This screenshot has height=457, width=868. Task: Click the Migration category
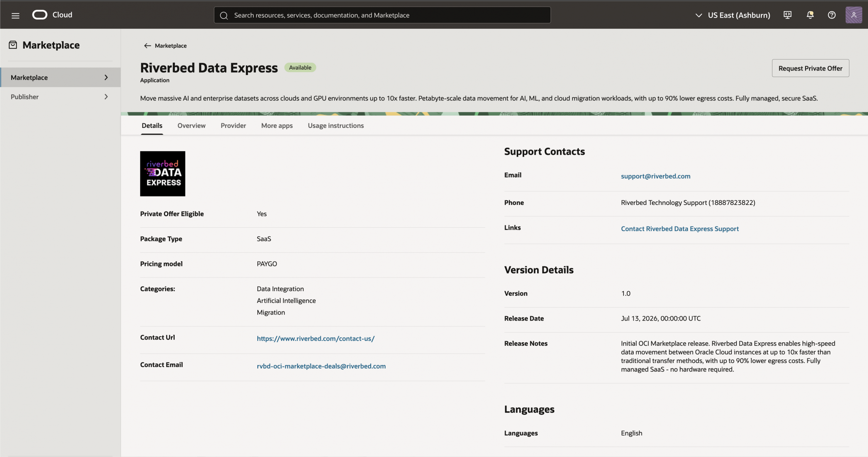[271, 312]
